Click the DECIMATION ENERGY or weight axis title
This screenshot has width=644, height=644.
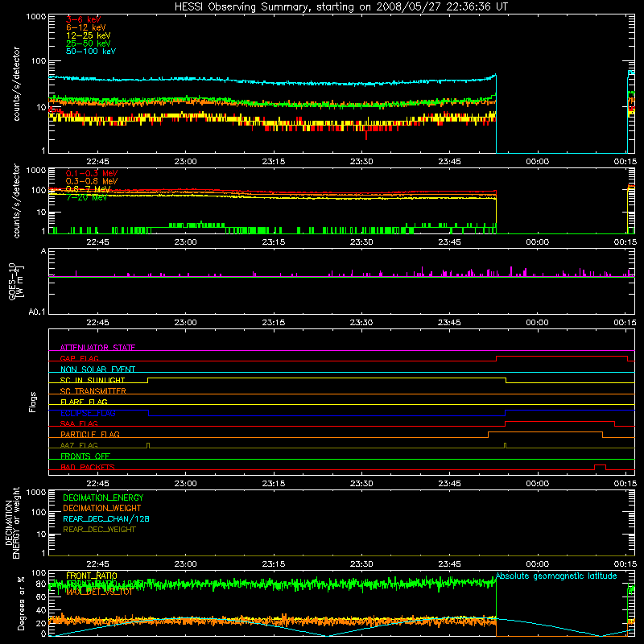coord(12,522)
